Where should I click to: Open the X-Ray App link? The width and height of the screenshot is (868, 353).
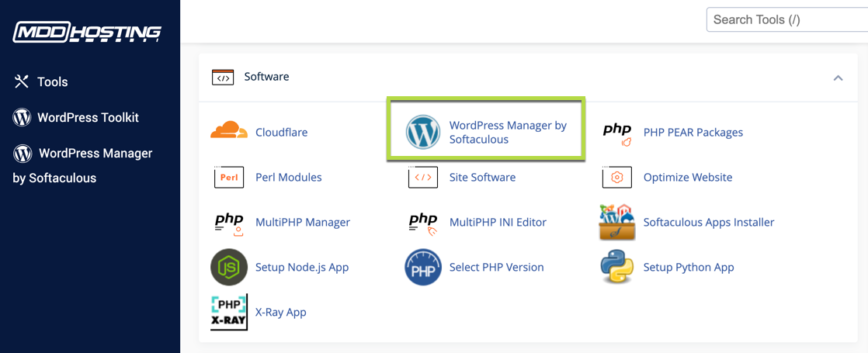(x=280, y=312)
